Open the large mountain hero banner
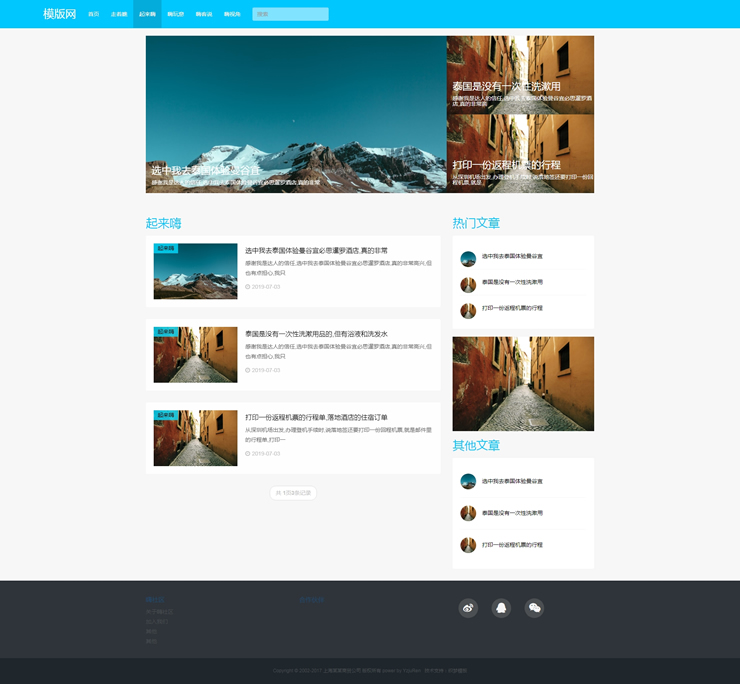 (296, 114)
